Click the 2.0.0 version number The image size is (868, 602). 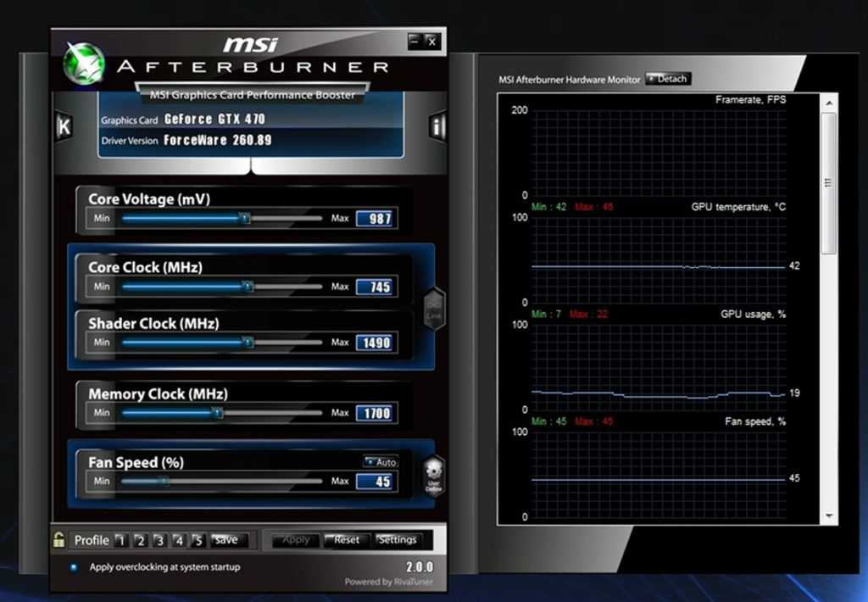[420, 567]
